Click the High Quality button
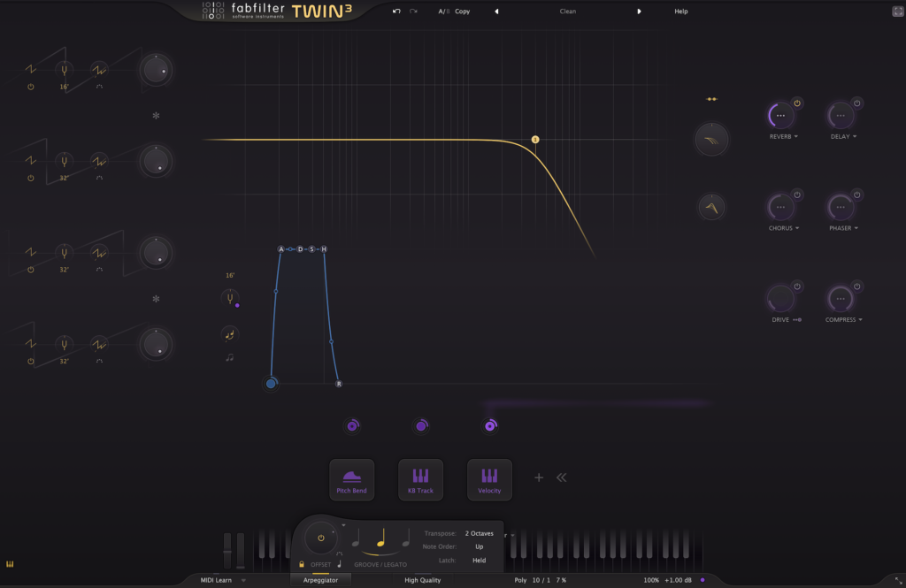The height and width of the screenshot is (588, 906). [422, 580]
